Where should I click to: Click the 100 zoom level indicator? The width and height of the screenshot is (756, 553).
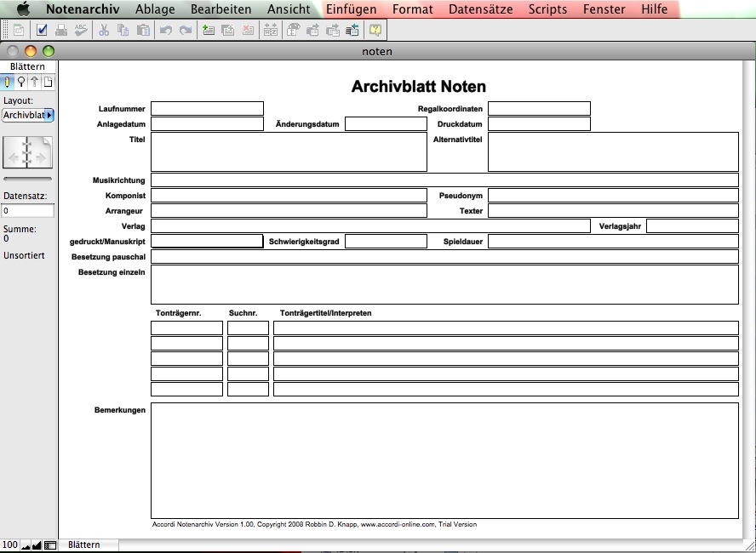pos(9,544)
